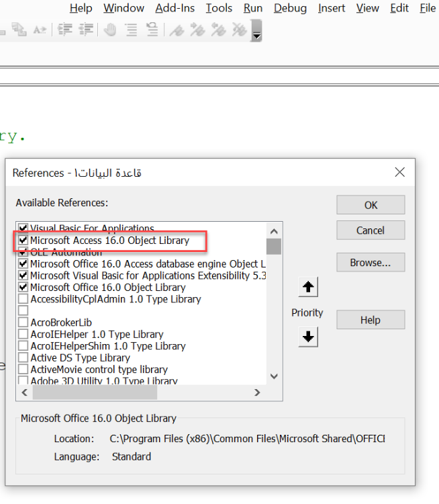Click the Browse... button
This screenshot has width=439, height=504.
371,262
